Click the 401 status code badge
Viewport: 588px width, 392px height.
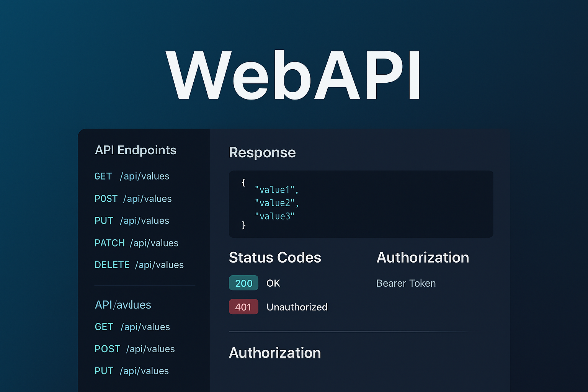(243, 307)
